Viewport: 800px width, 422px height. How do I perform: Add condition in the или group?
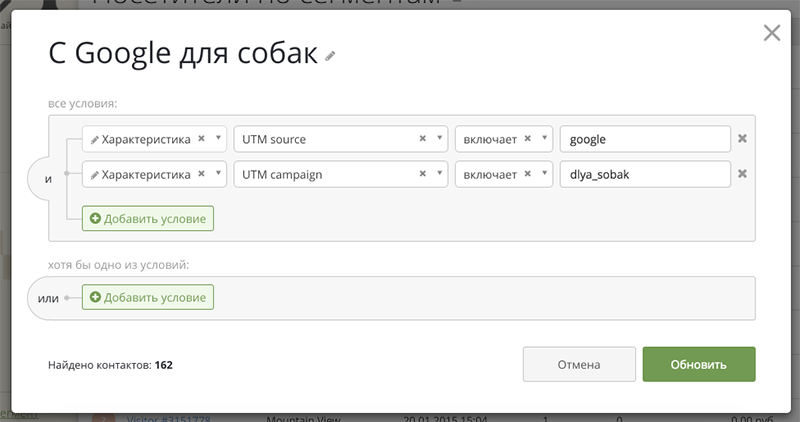[x=148, y=297]
